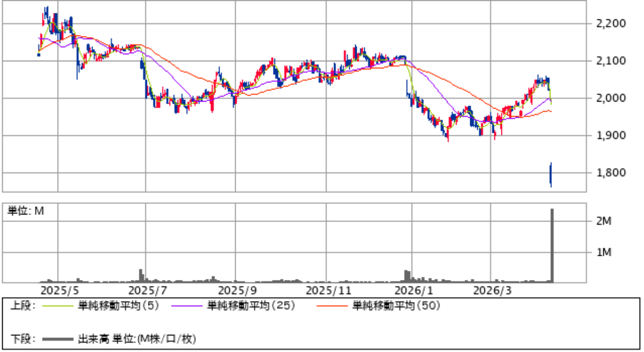Screen dimensions: 644x352
Task: Click the tallest volume bar at far right
Action: pos(552,245)
